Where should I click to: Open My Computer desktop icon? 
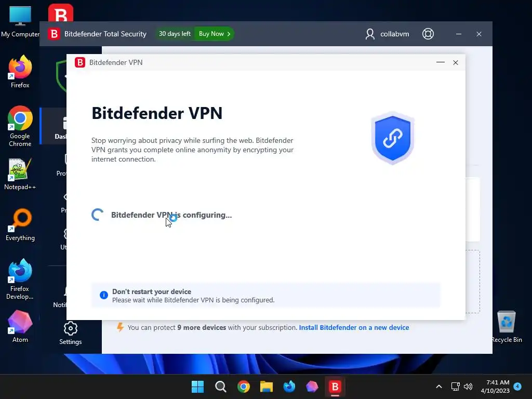pyautogui.click(x=20, y=21)
